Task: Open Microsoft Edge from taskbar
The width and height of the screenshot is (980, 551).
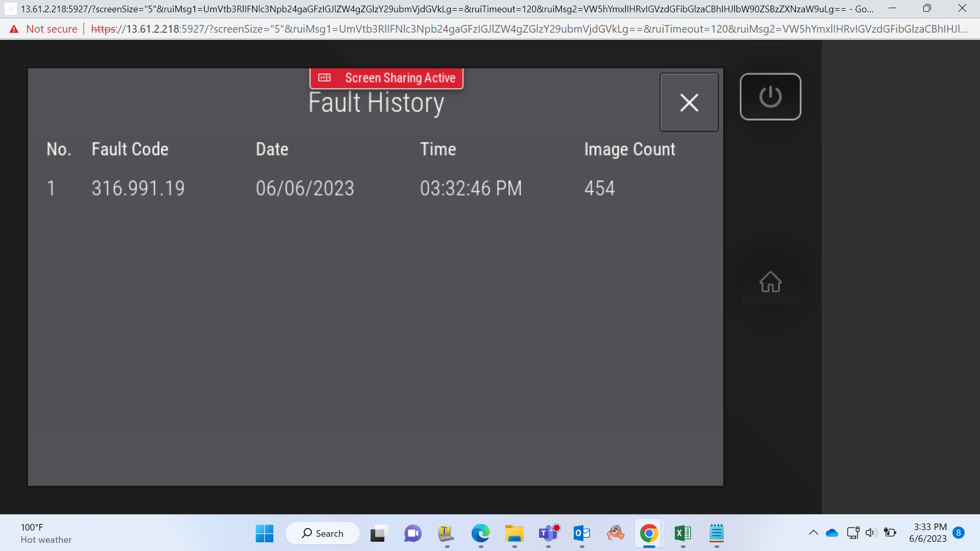Action: coord(480,534)
